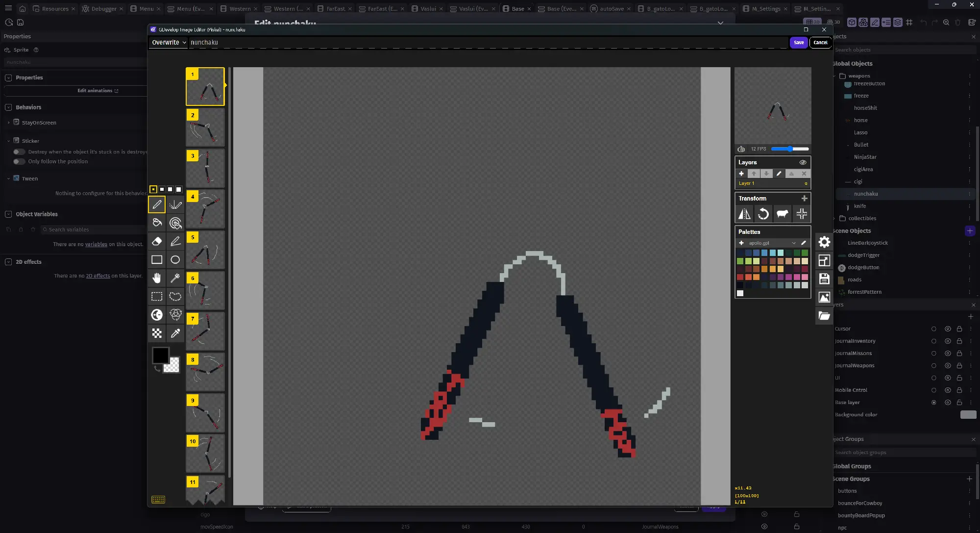Collapse the Tween behavior
The width and height of the screenshot is (980, 533).
tap(8, 178)
